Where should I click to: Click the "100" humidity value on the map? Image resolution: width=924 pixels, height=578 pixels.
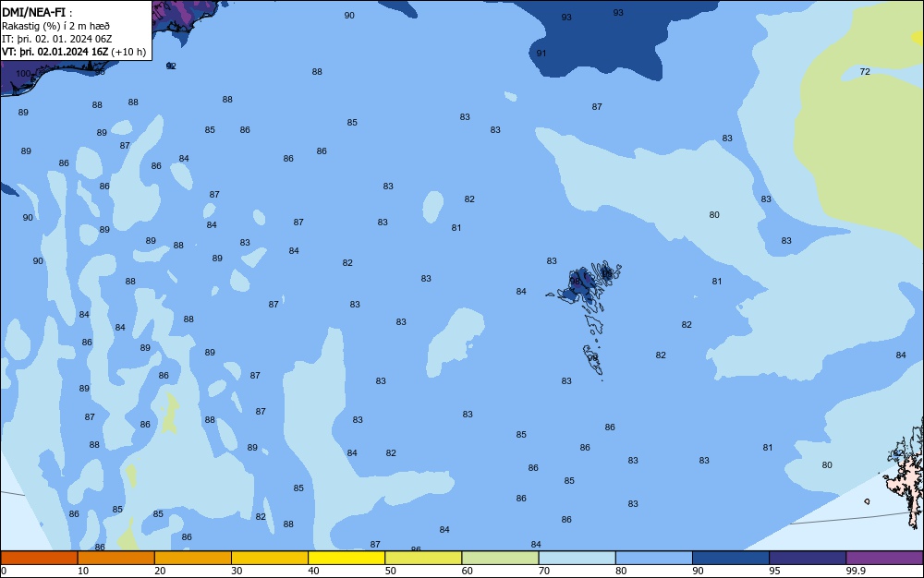pos(23,74)
